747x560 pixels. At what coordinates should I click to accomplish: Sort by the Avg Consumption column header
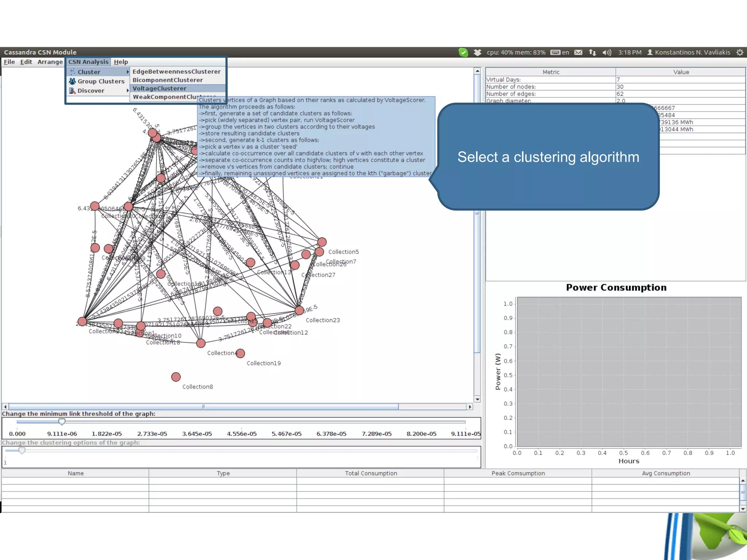point(666,473)
